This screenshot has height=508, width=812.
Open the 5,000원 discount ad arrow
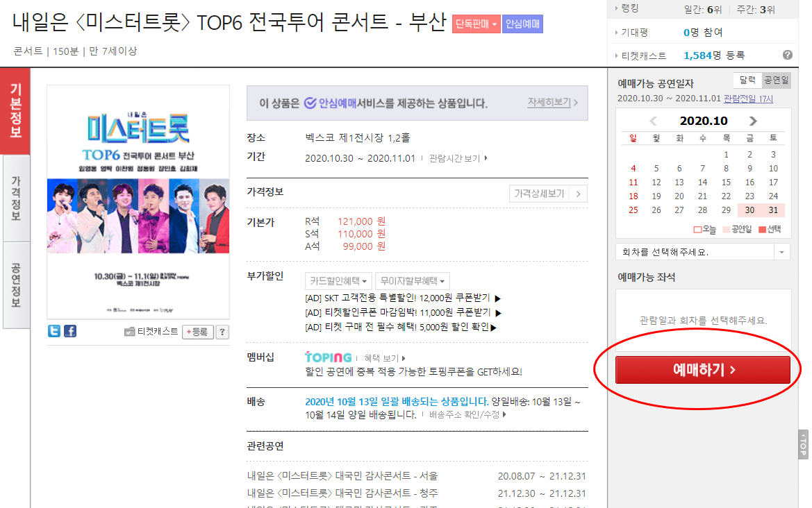(493, 328)
